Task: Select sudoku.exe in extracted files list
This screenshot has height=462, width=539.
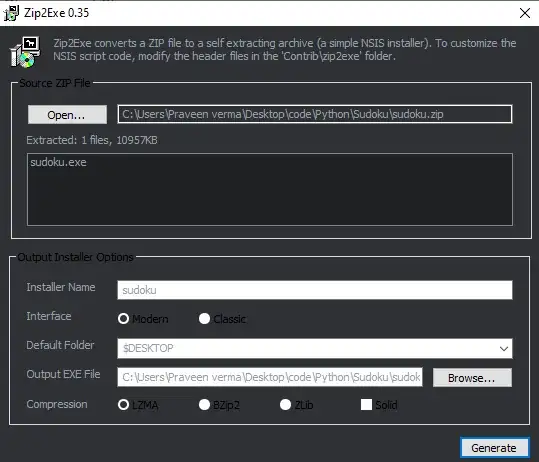Action: click(58, 162)
